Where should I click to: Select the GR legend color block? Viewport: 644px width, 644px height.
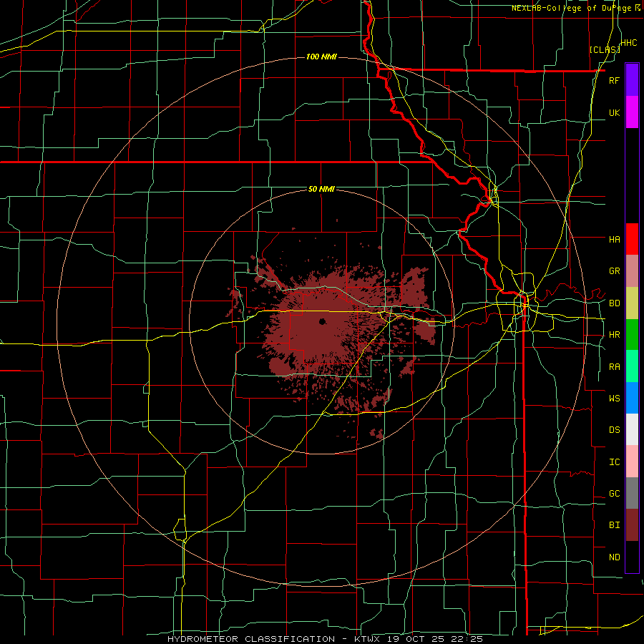coord(632,271)
